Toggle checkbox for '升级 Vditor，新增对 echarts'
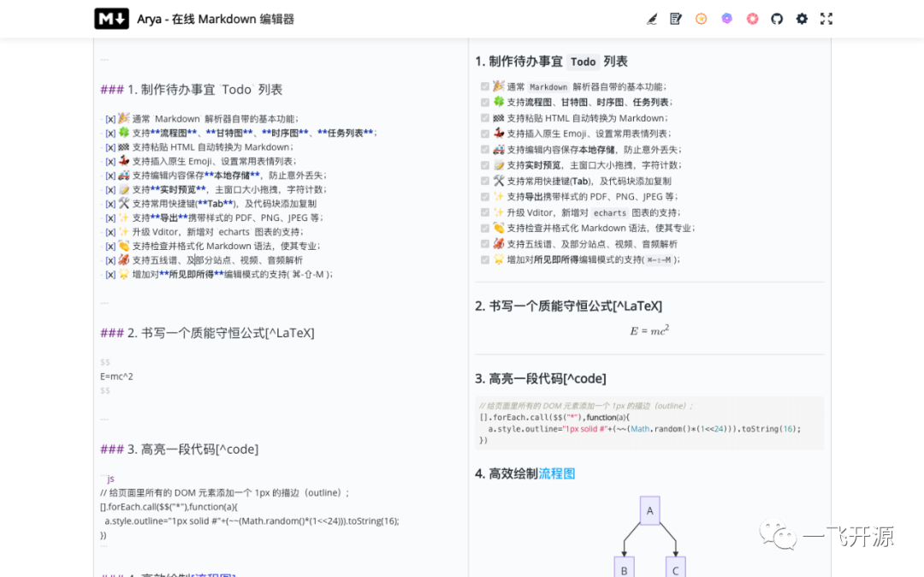Image resolution: width=924 pixels, height=577 pixels. (x=485, y=213)
